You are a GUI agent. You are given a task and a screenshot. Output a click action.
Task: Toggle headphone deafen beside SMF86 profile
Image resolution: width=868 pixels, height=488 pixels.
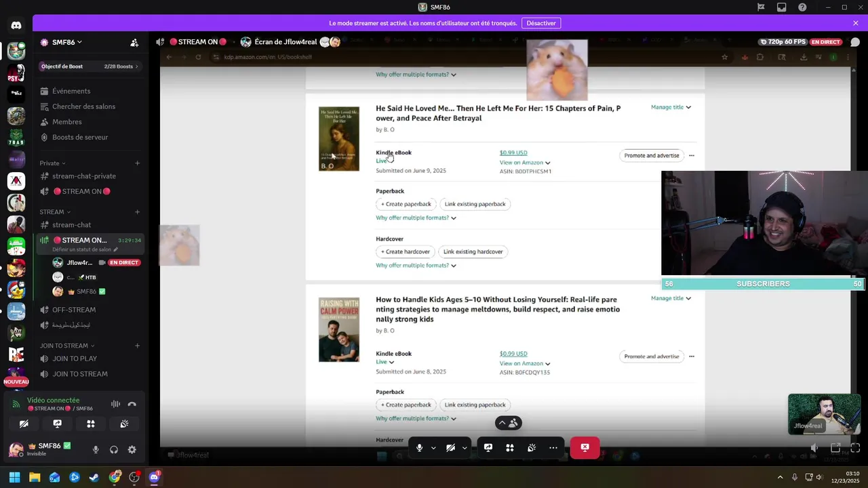[114, 449]
